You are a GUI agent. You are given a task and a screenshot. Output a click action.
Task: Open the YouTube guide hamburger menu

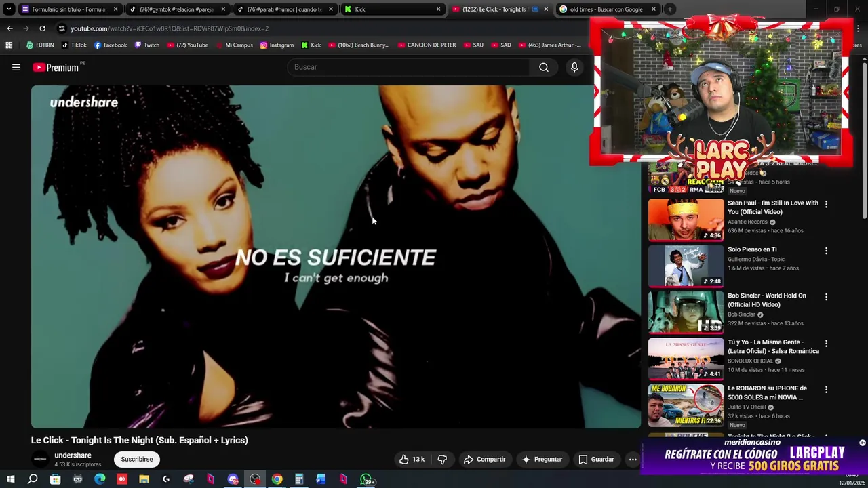pos(16,67)
